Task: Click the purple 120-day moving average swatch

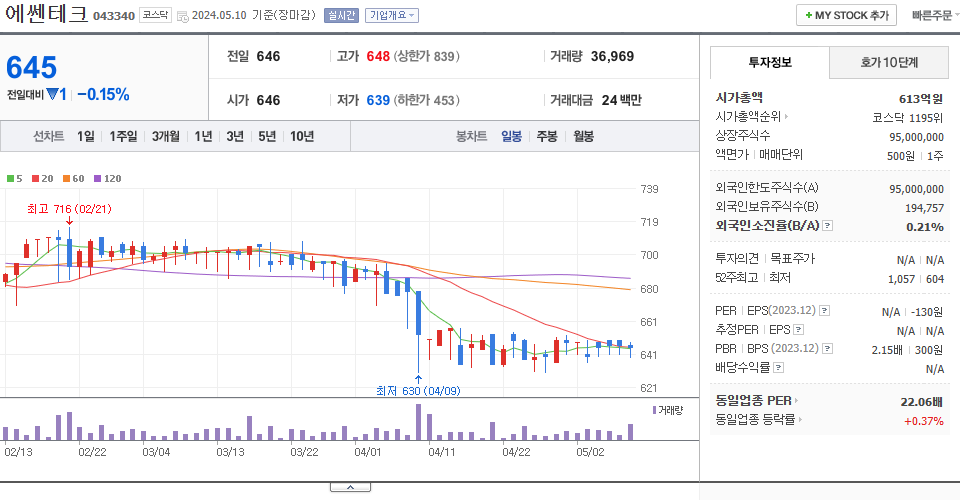Action: [x=97, y=179]
